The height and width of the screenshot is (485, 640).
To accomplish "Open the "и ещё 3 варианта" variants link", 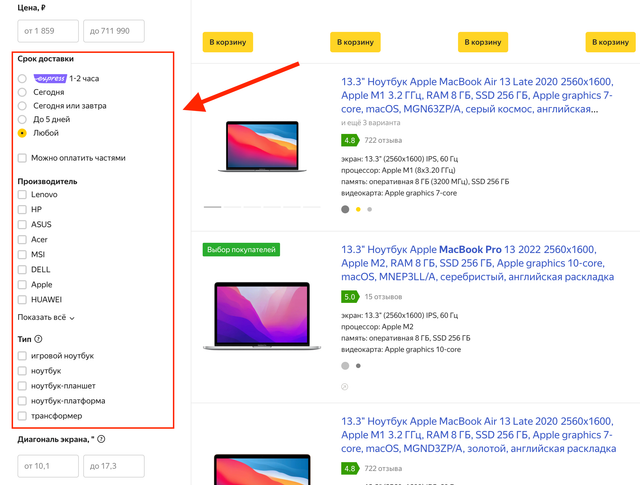I will 368,122.
